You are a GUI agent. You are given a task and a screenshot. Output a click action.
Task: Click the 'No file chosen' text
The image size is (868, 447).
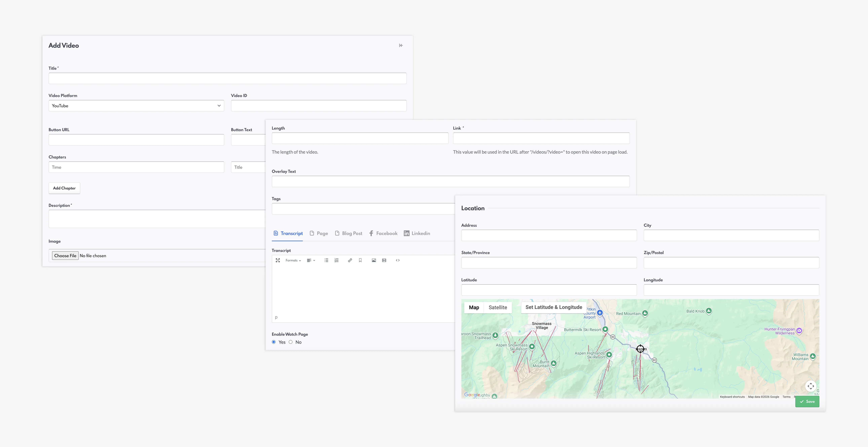(x=93, y=256)
